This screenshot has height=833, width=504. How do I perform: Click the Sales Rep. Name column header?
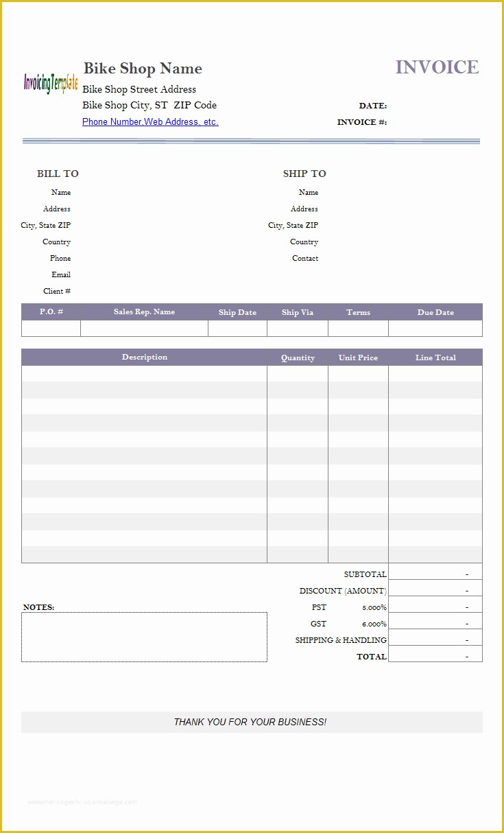tap(144, 312)
